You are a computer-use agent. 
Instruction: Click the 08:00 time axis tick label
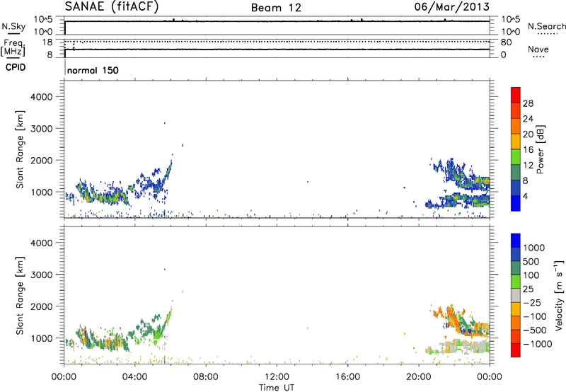[x=206, y=377]
